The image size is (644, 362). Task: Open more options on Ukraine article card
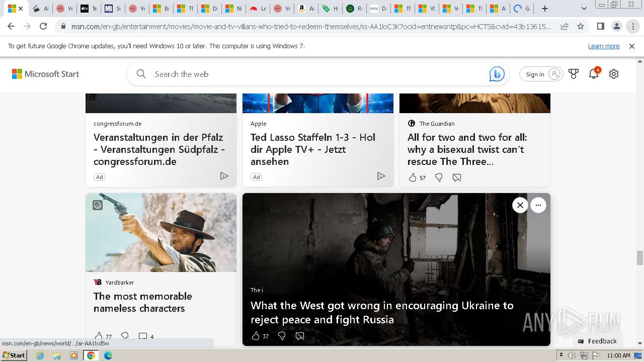tap(538, 205)
